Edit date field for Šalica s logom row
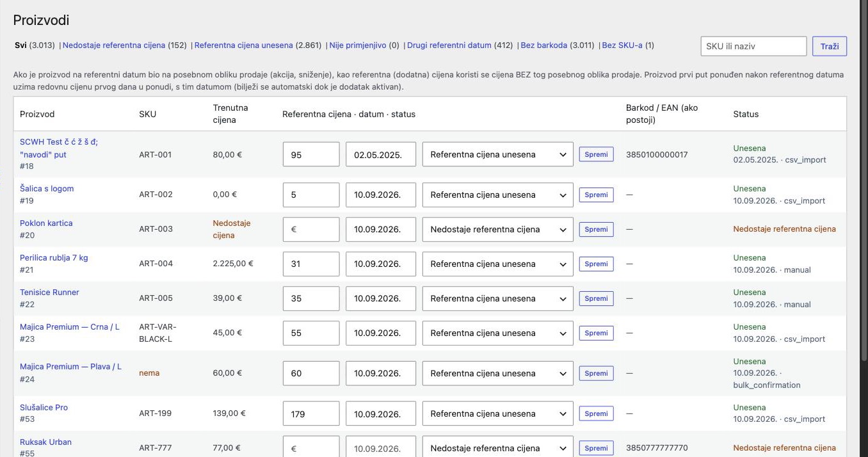Image resolution: width=868 pixels, height=457 pixels. pyautogui.click(x=381, y=195)
